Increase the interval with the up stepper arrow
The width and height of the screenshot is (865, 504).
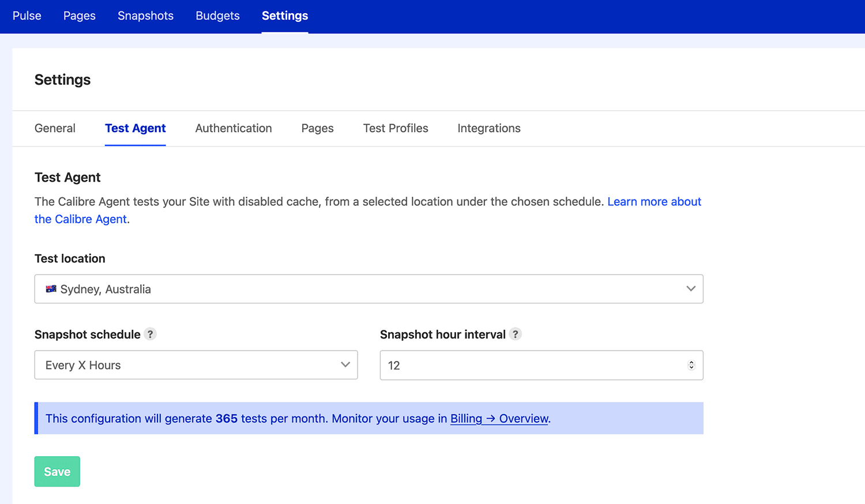pos(691,362)
